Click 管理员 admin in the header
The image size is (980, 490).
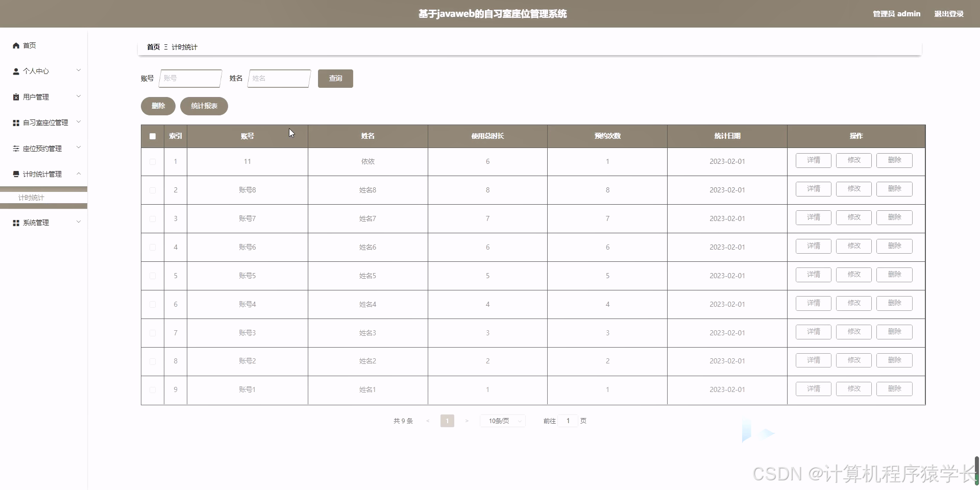(x=897, y=14)
